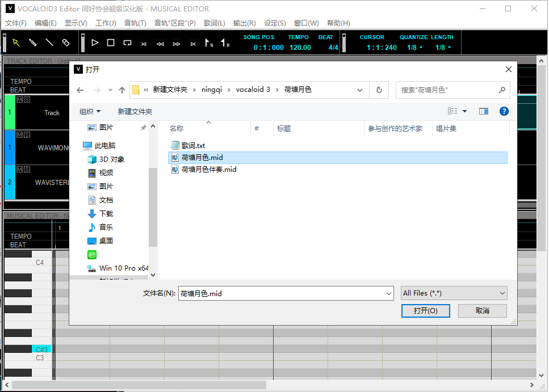The width and height of the screenshot is (549, 392).
Task: Start playback with Play button
Action: (x=95, y=43)
